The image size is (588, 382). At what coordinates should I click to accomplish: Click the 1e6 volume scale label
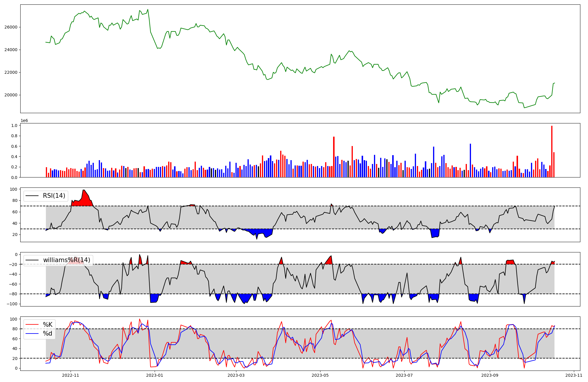tap(24, 120)
